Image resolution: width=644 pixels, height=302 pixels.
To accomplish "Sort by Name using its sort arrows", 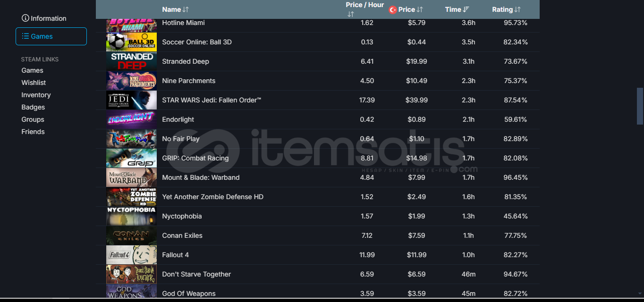I will pyautogui.click(x=186, y=9).
